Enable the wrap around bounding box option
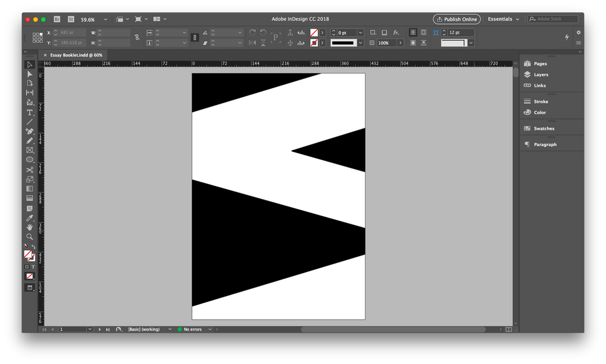 point(423,33)
